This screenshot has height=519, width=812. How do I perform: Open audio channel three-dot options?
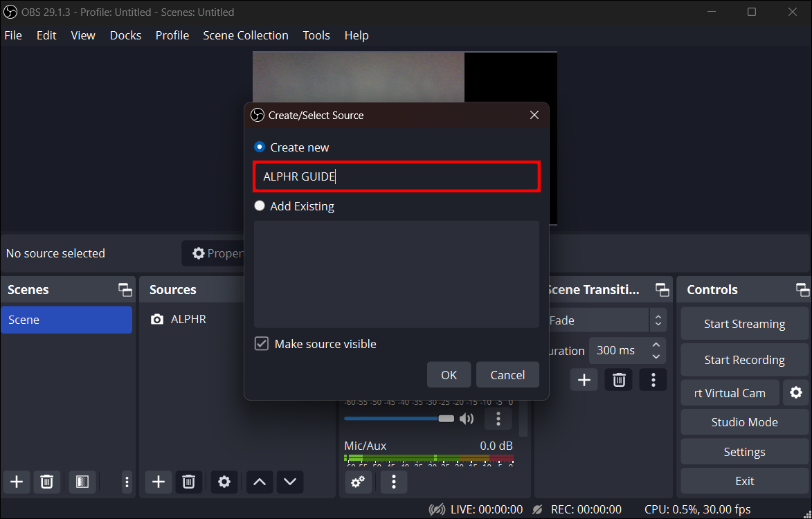[498, 419]
